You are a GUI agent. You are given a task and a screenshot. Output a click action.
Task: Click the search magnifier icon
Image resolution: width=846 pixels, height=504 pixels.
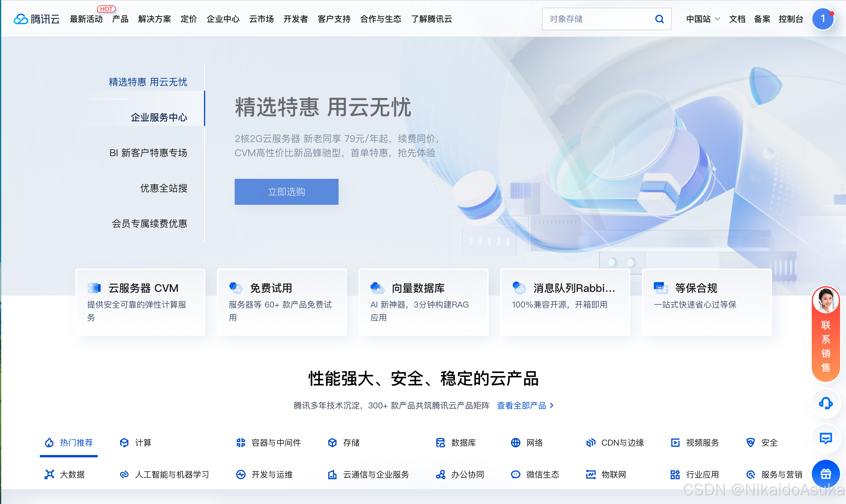click(659, 19)
